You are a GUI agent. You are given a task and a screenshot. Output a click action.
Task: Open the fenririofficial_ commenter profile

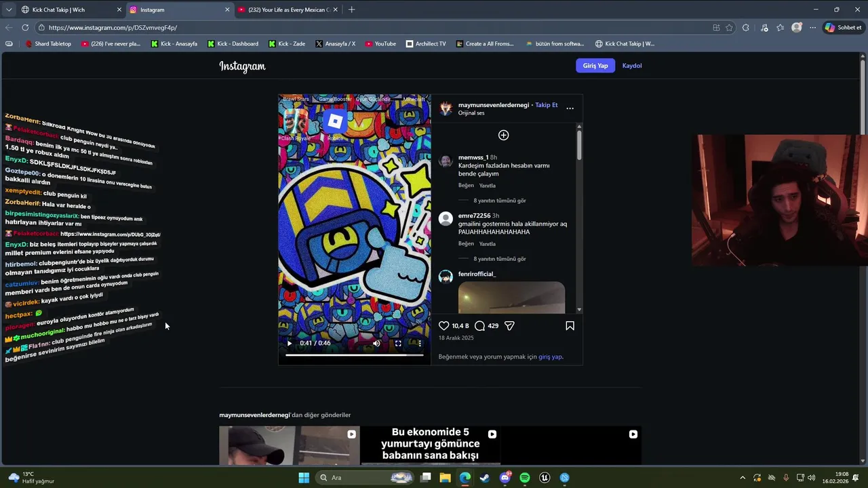point(477,274)
